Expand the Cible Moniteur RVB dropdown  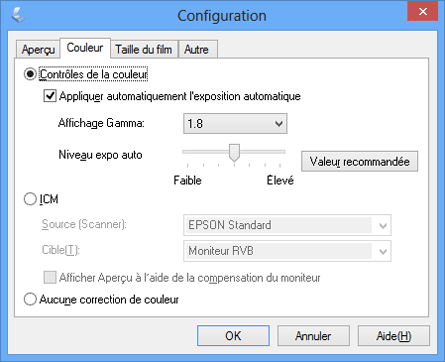coord(287,251)
